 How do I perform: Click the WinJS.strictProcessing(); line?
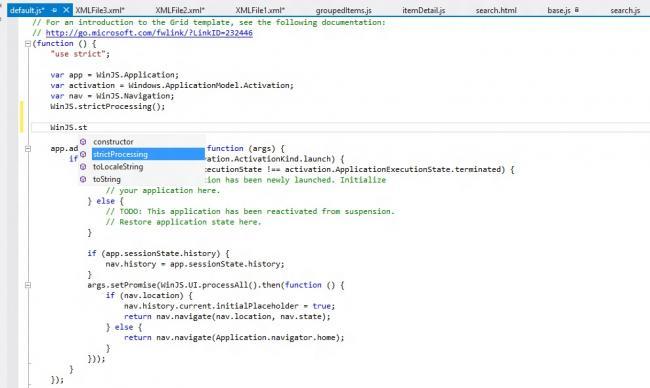point(107,107)
